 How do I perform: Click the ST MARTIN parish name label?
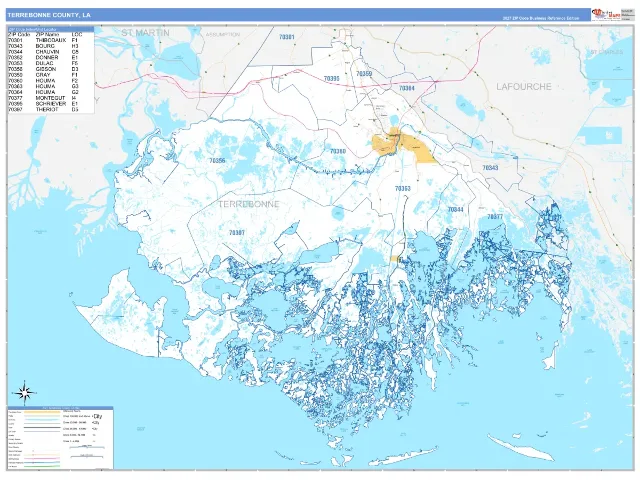[x=146, y=33]
